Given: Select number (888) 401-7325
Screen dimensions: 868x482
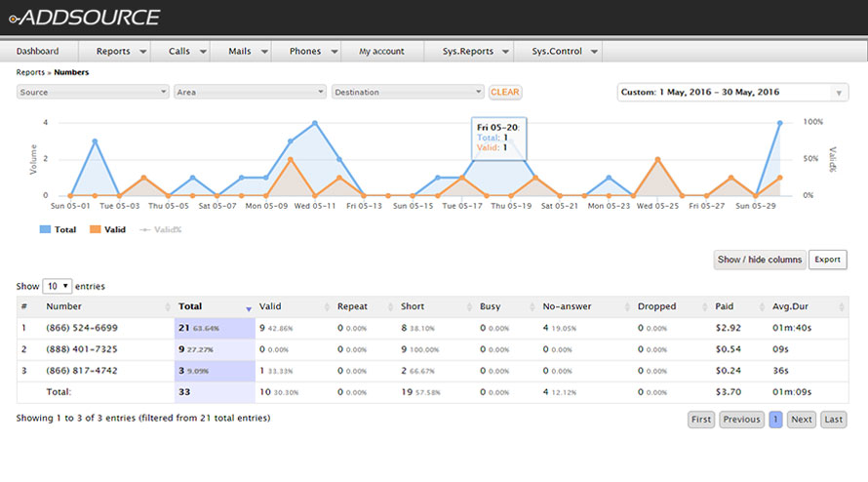Looking at the screenshot, I should point(82,349).
